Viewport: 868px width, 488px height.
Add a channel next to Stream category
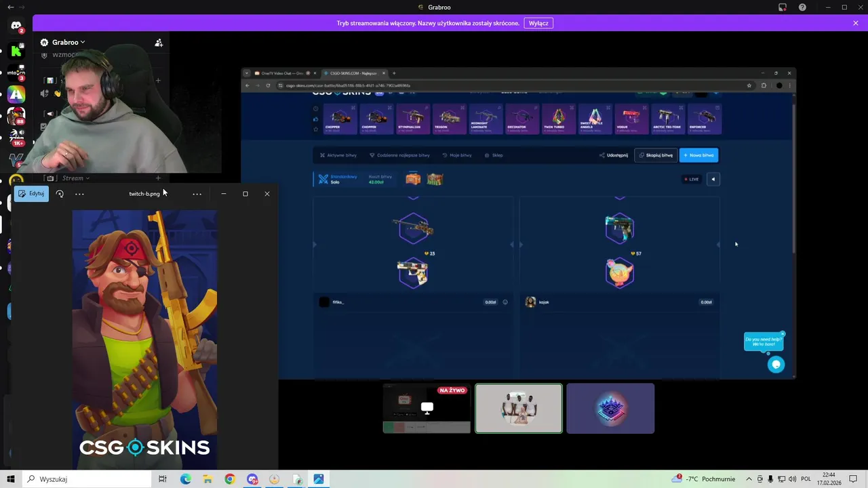(158, 178)
